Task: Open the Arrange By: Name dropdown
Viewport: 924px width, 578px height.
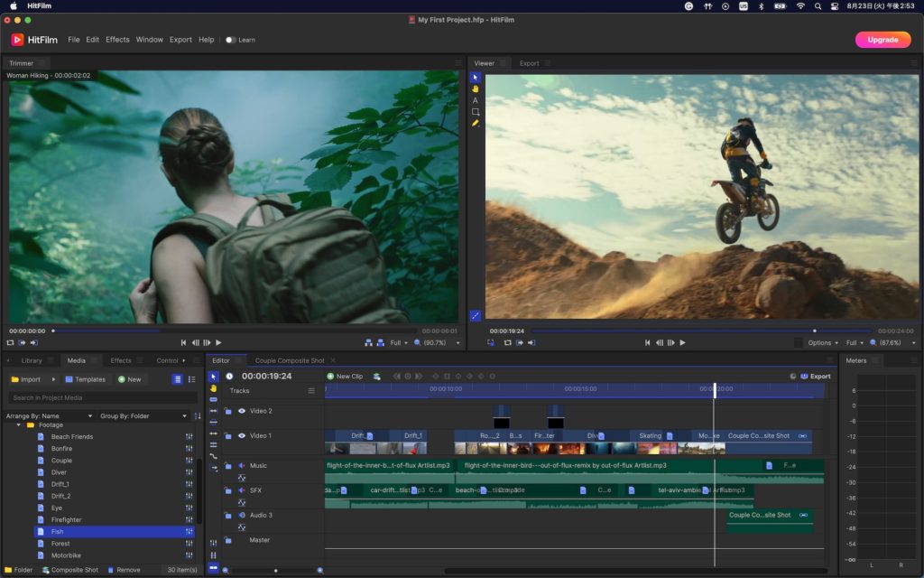Action: pyautogui.click(x=50, y=416)
